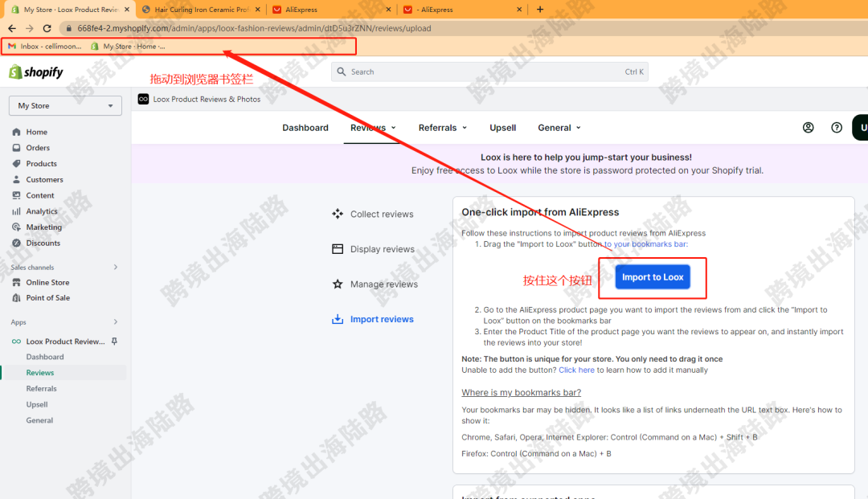
Task: Expand the Reviews top menu
Action: pos(373,128)
